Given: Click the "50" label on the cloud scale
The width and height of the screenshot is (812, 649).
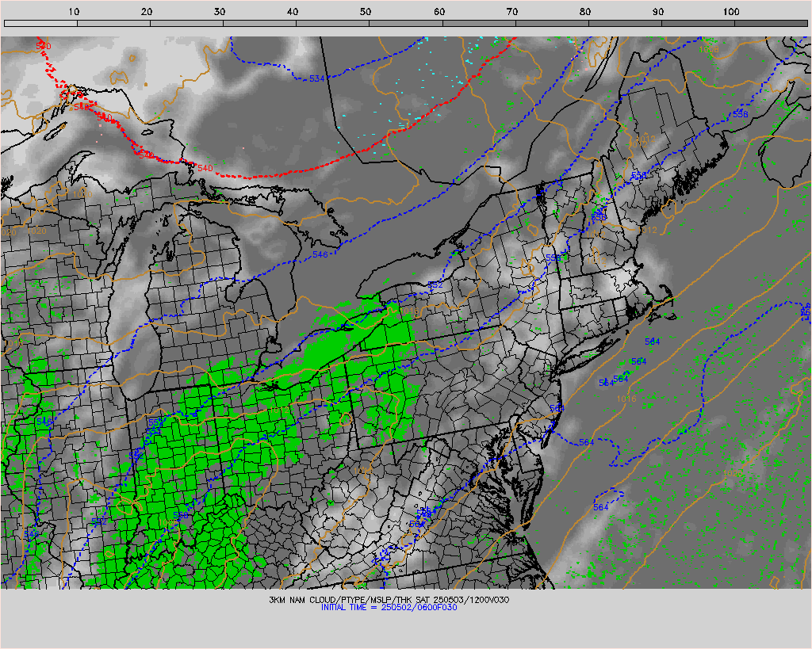Looking at the screenshot, I should (x=366, y=12).
